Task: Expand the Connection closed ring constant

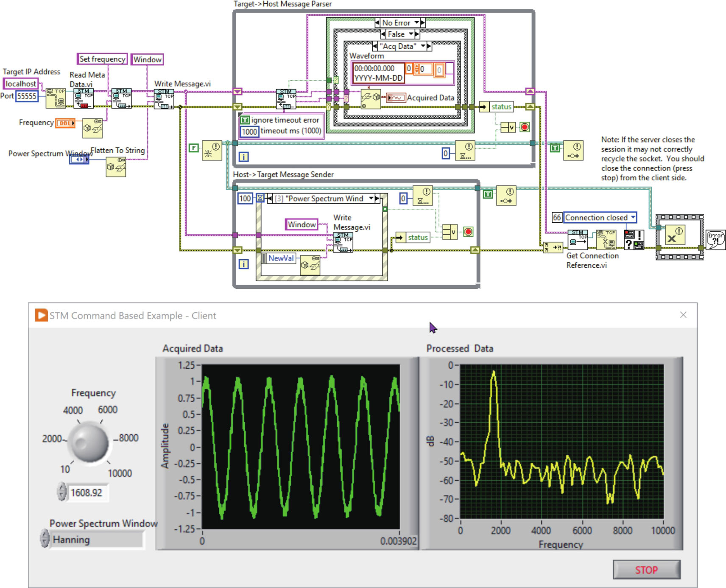Action: pos(633,217)
